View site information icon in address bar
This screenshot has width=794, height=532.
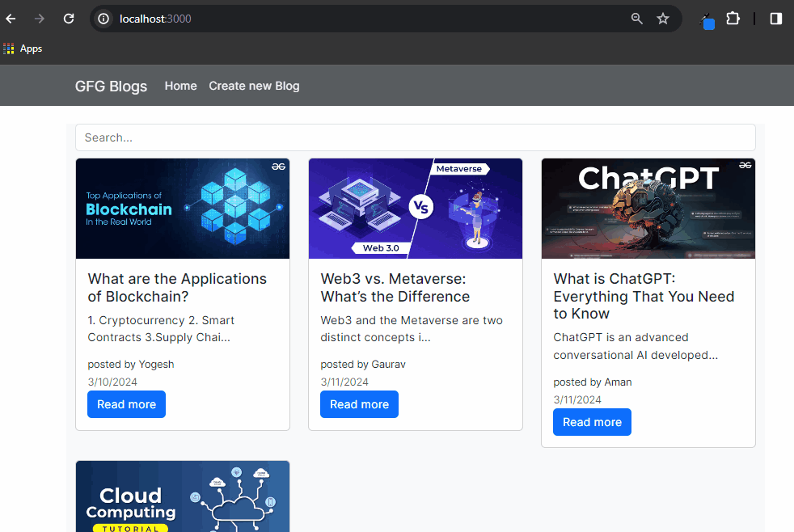[103, 19]
